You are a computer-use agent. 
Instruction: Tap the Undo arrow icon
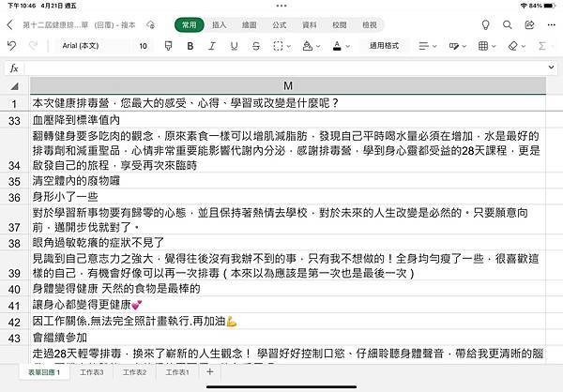(x=11, y=46)
